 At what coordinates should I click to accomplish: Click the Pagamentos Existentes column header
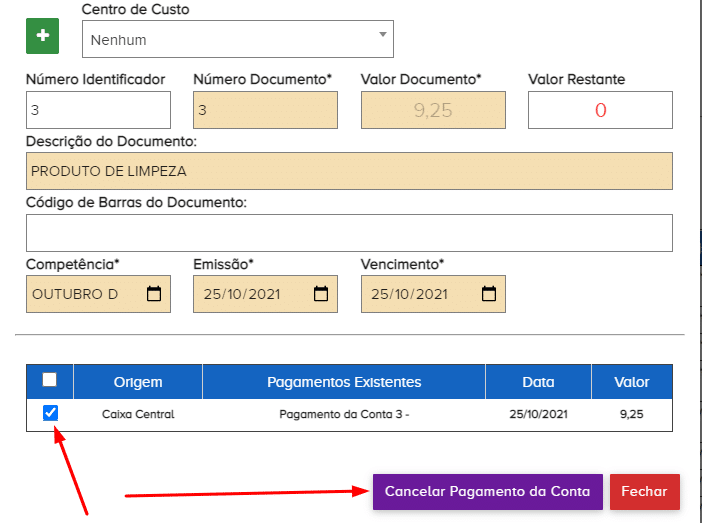pyautogui.click(x=344, y=382)
